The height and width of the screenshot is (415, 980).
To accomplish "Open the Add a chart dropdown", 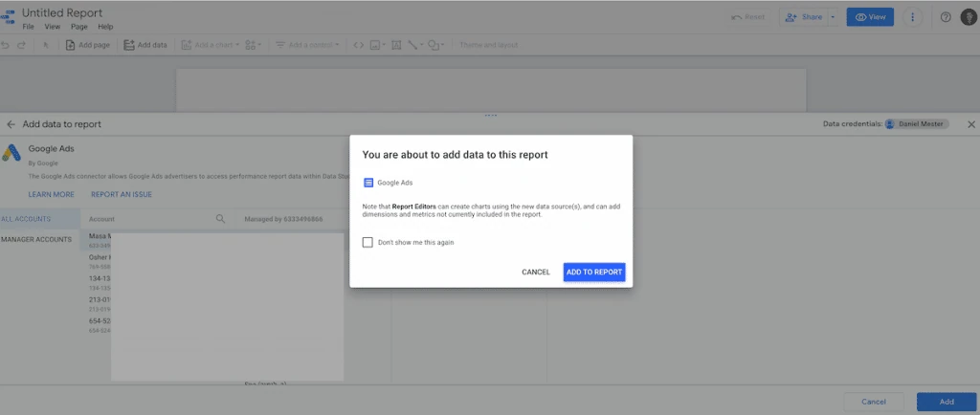I will click(x=211, y=45).
